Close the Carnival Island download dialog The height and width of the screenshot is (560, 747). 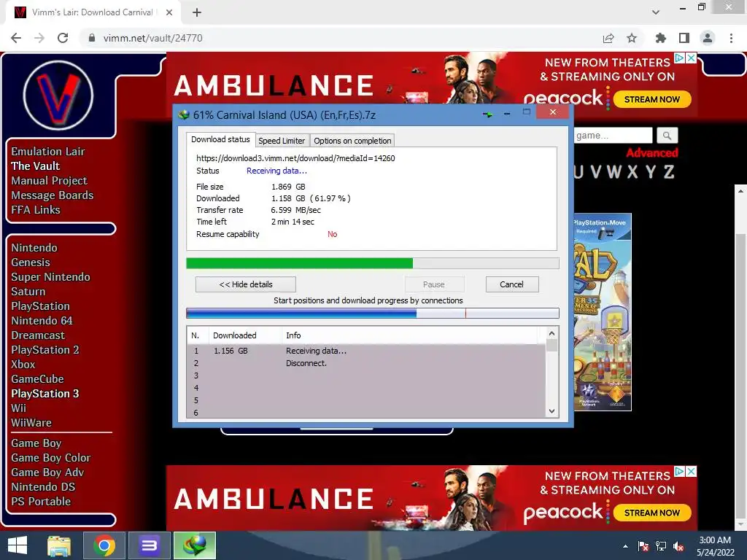tap(553, 112)
